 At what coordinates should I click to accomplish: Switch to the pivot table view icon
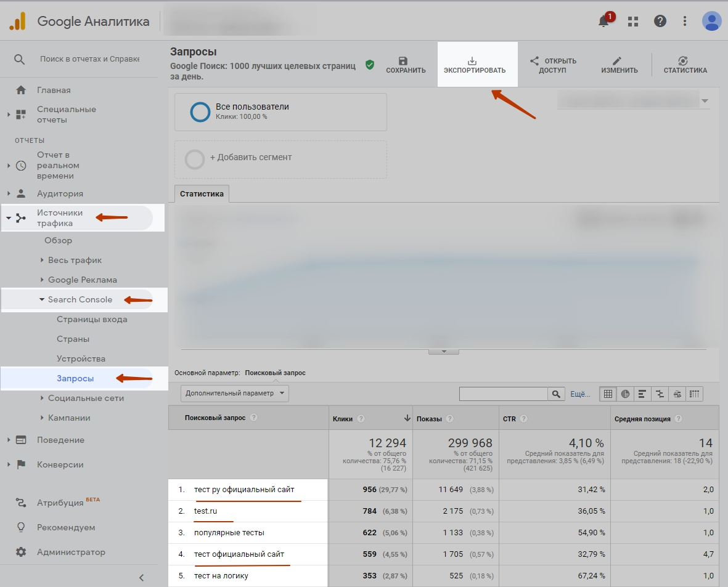click(695, 394)
